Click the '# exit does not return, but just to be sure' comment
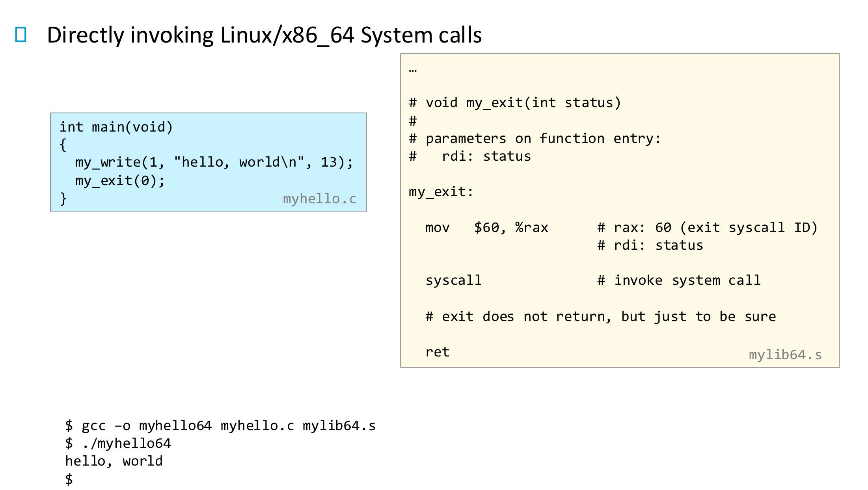The width and height of the screenshot is (868, 490). pyautogui.click(x=600, y=316)
